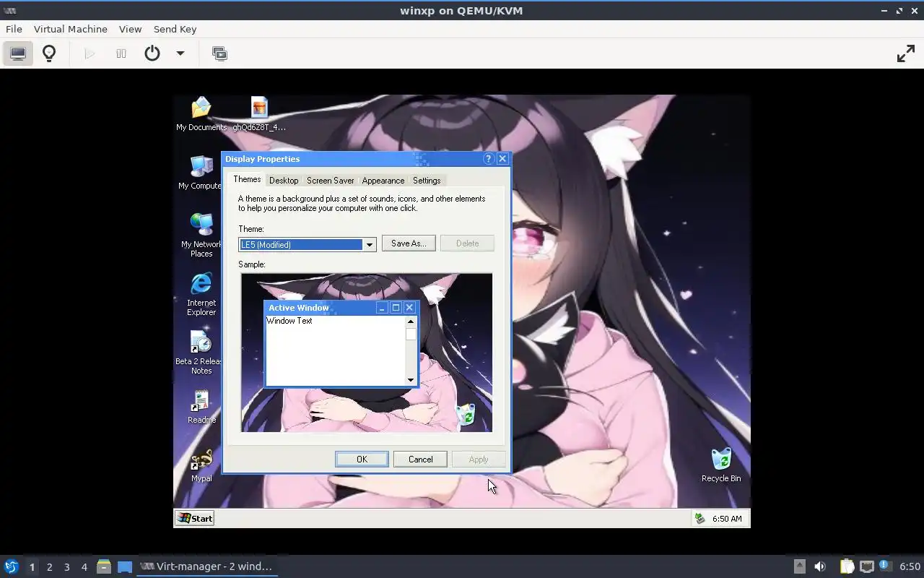Open the Theme dropdown list
The width and height of the screenshot is (924, 578).
point(369,245)
